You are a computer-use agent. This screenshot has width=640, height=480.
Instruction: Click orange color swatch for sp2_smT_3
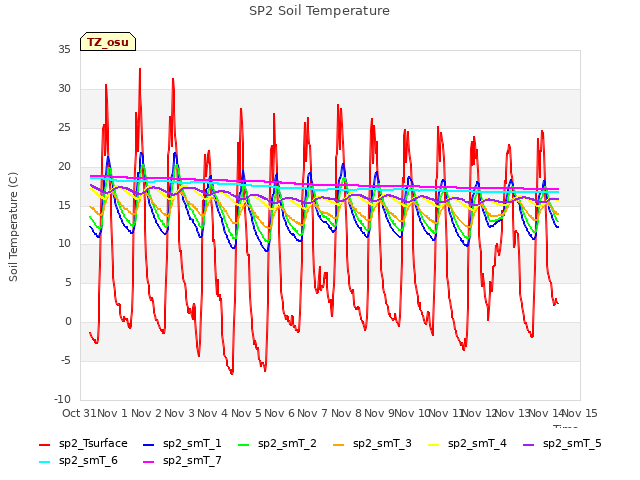[x=339, y=444]
